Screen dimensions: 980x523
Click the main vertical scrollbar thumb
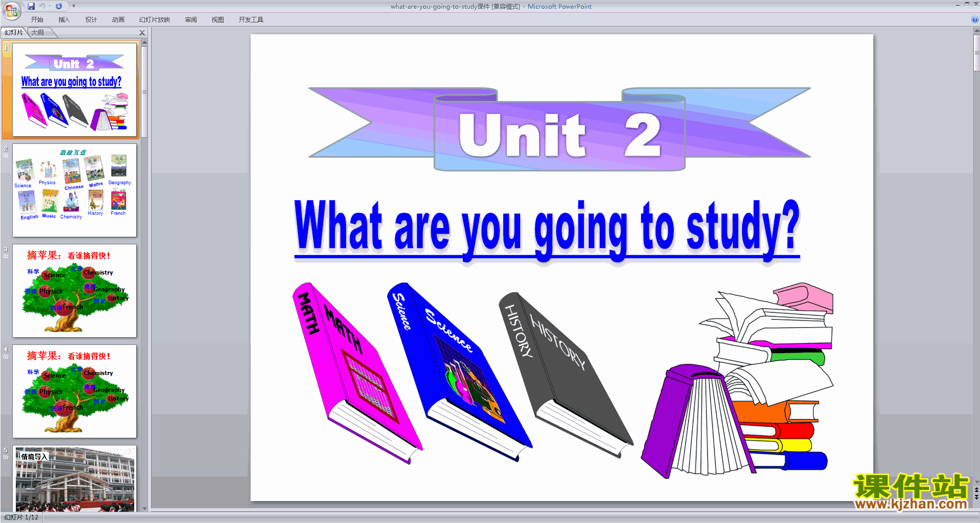pyautogui.click(x=976, y=53)
